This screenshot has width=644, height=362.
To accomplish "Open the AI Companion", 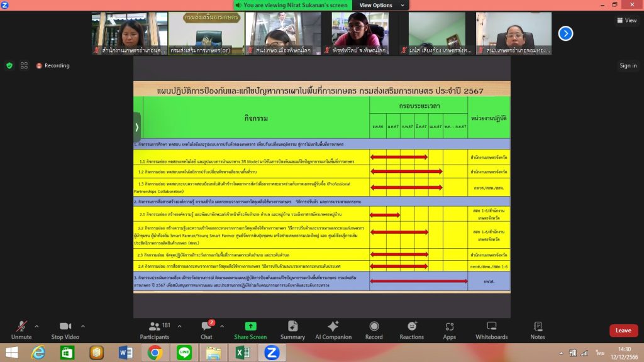I will pos(333,330).
